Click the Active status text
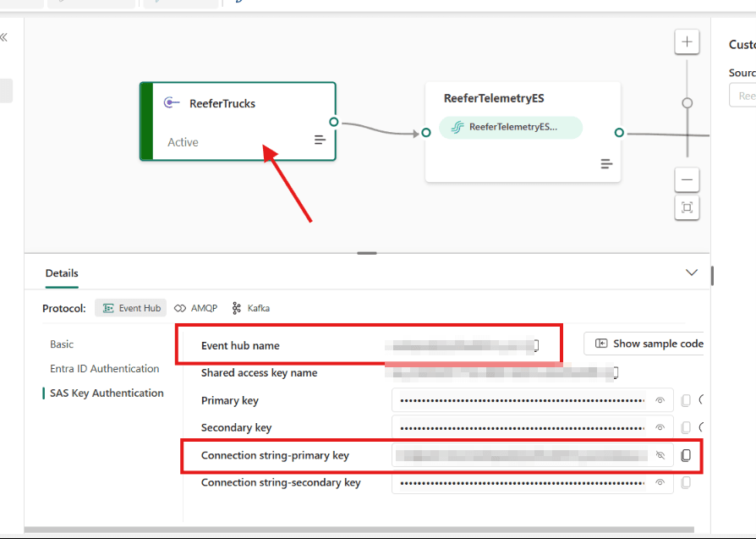Screen dimensions: 756x539 [183, 142]
